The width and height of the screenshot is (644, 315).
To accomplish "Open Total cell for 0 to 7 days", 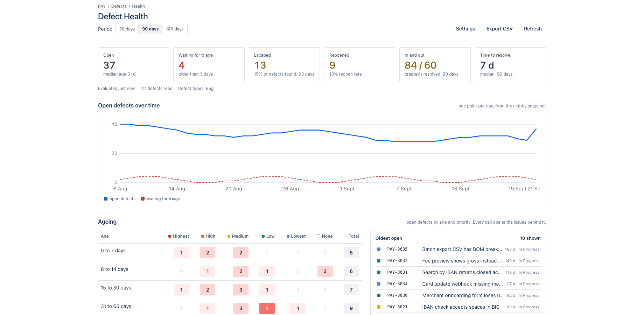I will 351,253.
